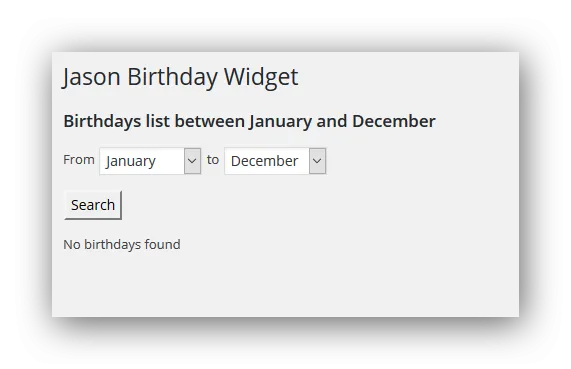Viewport: 571px width, 369px height.
Task: Click the word December in the bold heading
Action: coord(394,121)
